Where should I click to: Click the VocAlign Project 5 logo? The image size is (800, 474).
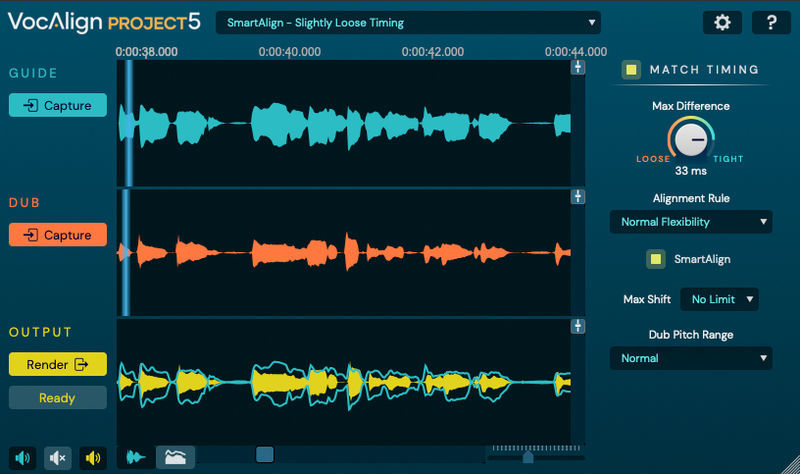pyautogui.click(x=104, y=22)
